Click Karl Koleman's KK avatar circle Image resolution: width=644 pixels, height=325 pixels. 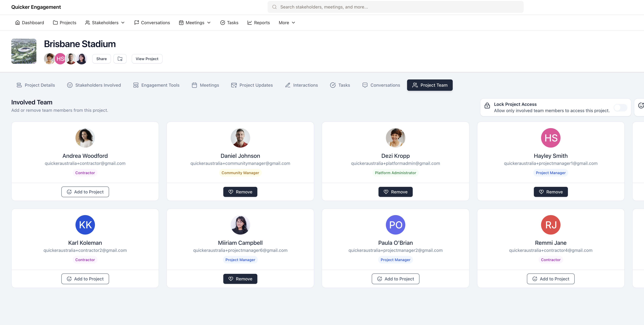click(85, 225)
